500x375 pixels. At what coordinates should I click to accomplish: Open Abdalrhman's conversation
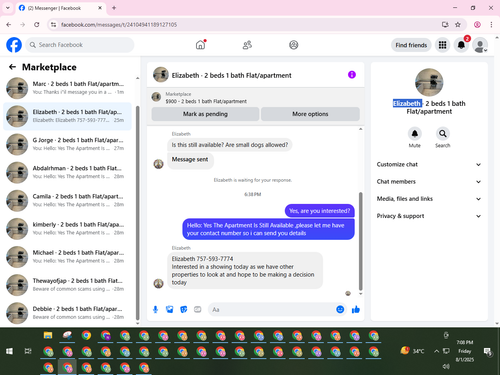67,172
